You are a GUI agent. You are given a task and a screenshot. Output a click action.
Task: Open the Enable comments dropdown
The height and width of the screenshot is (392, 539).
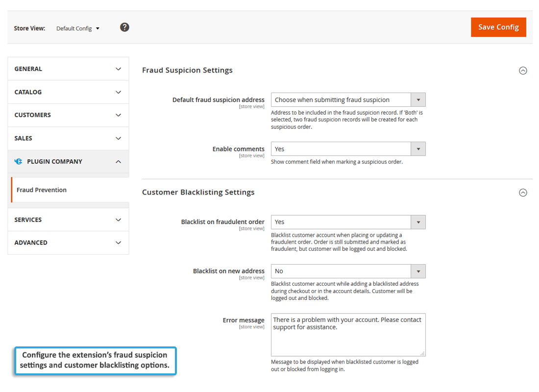pos(348,149)
